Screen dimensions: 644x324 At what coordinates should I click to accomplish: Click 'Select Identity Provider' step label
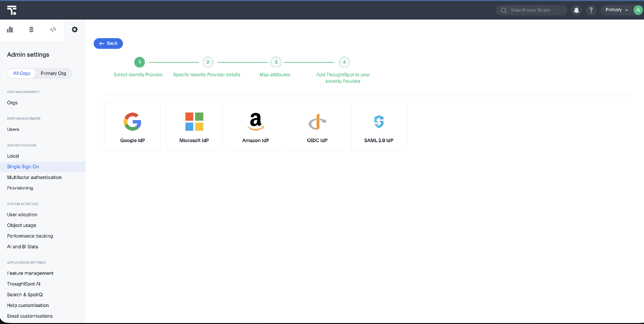(x=138, y=75)
